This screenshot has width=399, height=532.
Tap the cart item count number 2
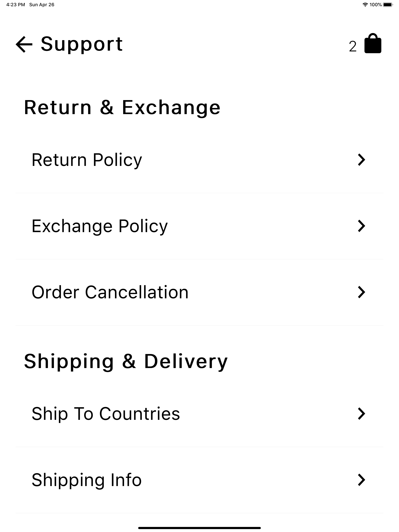pyautogui.click(x=353, y=46)
